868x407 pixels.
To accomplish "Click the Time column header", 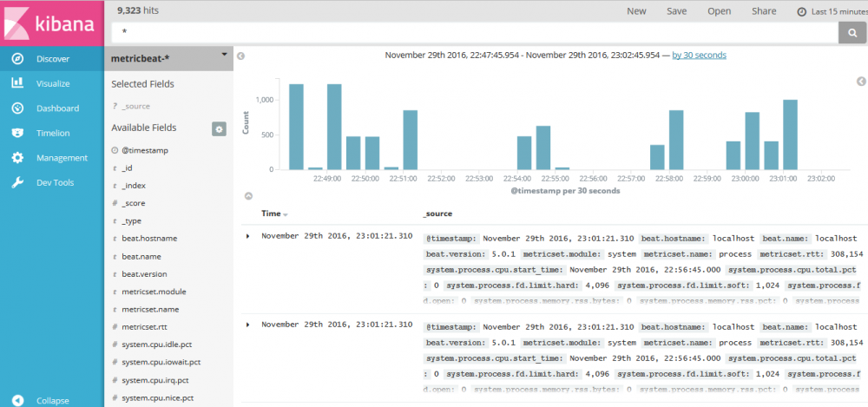I will pos(271,213).
